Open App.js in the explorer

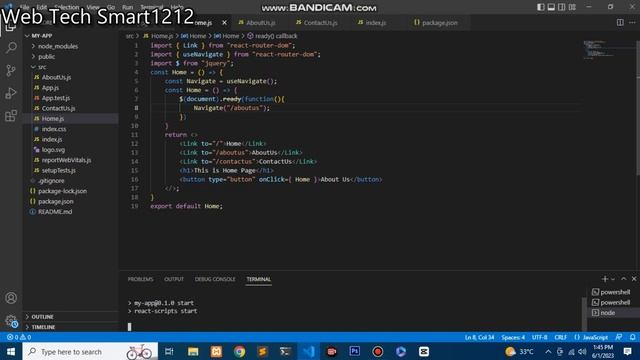pyautogui.click(x=70, y=87)
